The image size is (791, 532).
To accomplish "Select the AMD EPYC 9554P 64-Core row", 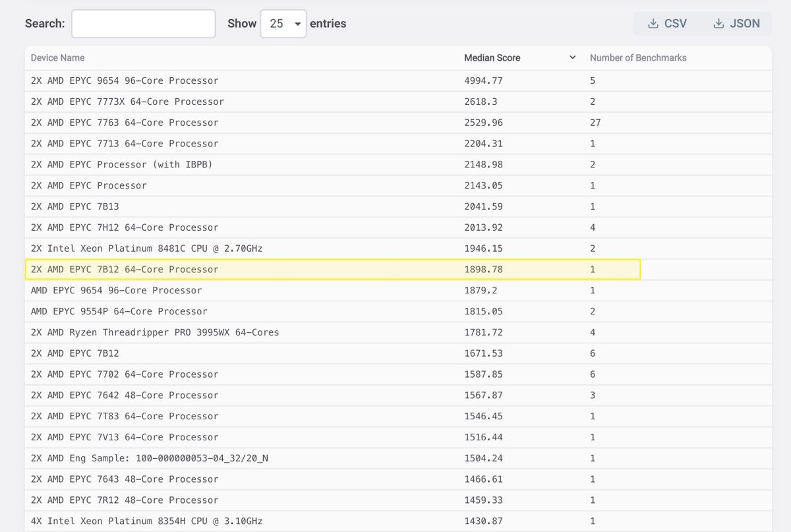I will [119, 311].
